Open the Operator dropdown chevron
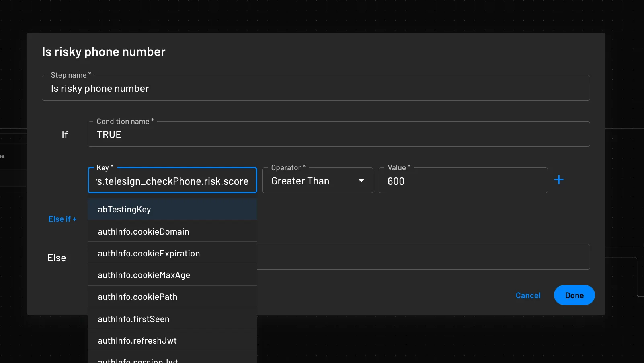This screenshot has width=644, height=363. point(361,181)
